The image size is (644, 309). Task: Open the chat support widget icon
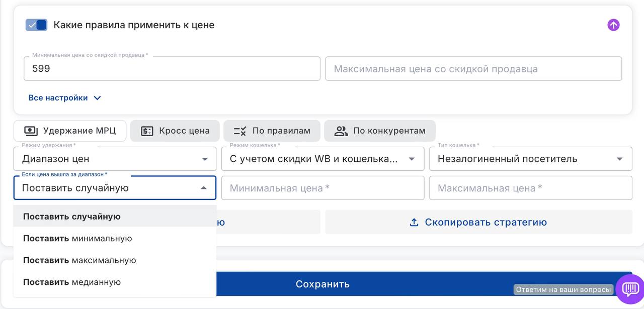630,288
